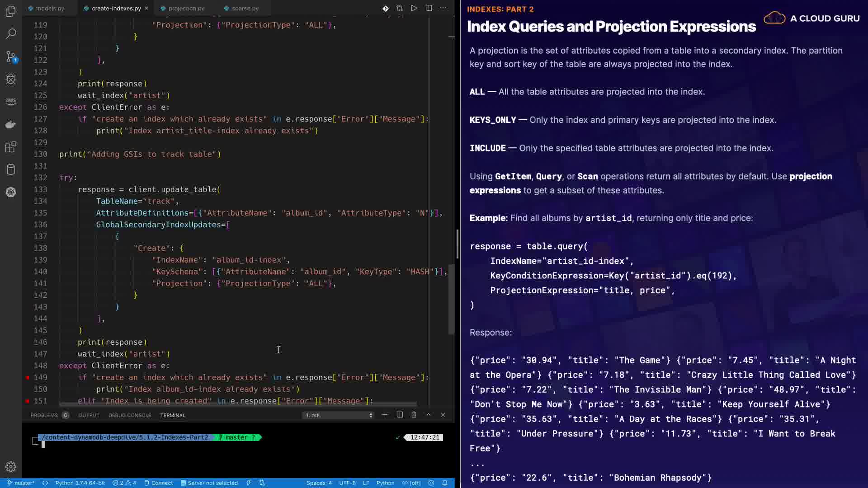Open the Extensions view
This screenshot has height=488, width=868.
(11, 147)
